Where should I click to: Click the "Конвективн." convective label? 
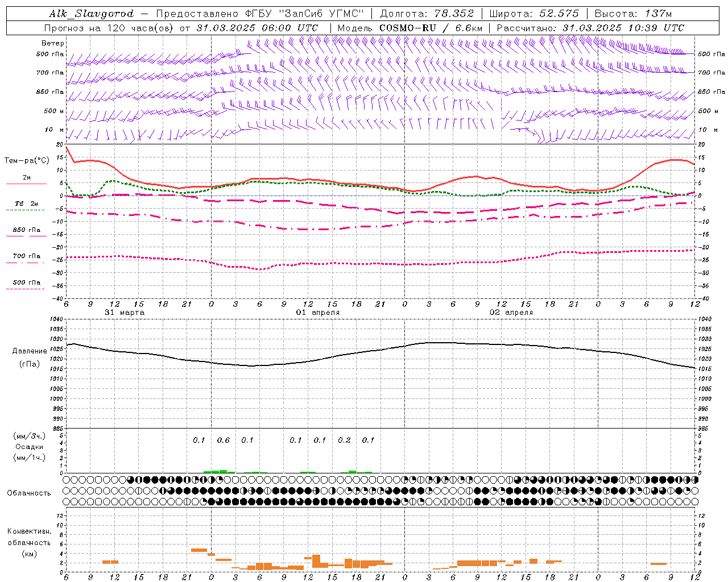29,531
